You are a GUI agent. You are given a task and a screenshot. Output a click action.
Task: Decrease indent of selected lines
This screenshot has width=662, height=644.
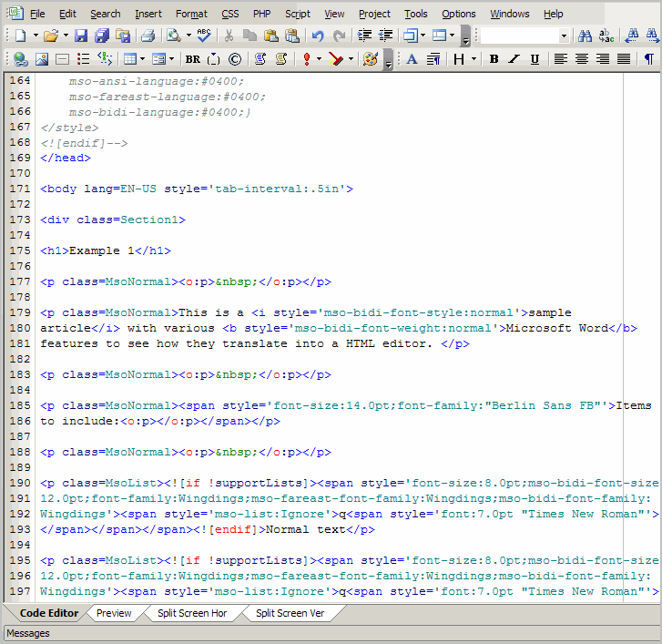[385, 36]
